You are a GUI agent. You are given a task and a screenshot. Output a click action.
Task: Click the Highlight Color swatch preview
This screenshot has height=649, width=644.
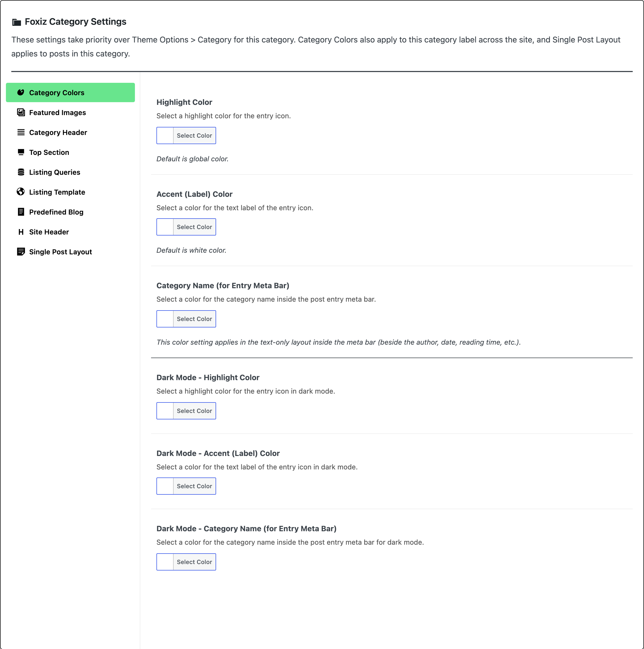pyautogui.click(x=165, y=135)
